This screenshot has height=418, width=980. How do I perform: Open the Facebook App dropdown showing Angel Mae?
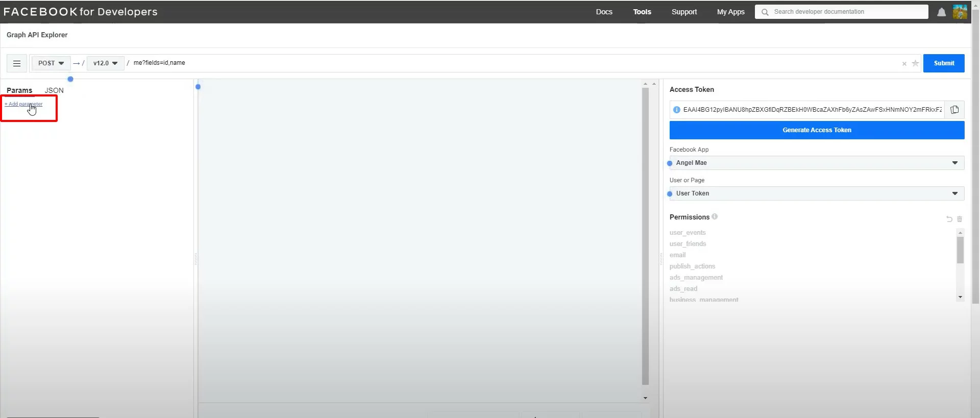tap(817, 163)
